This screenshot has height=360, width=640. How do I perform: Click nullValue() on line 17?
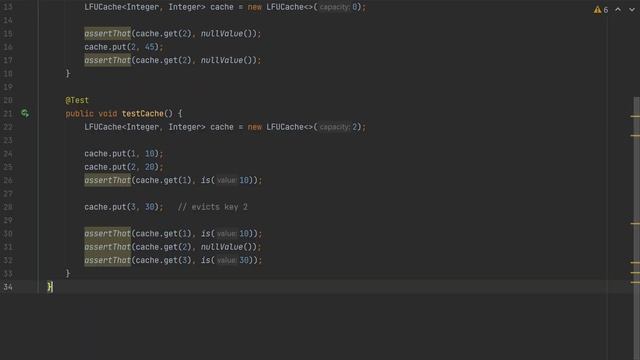[228, 60]
